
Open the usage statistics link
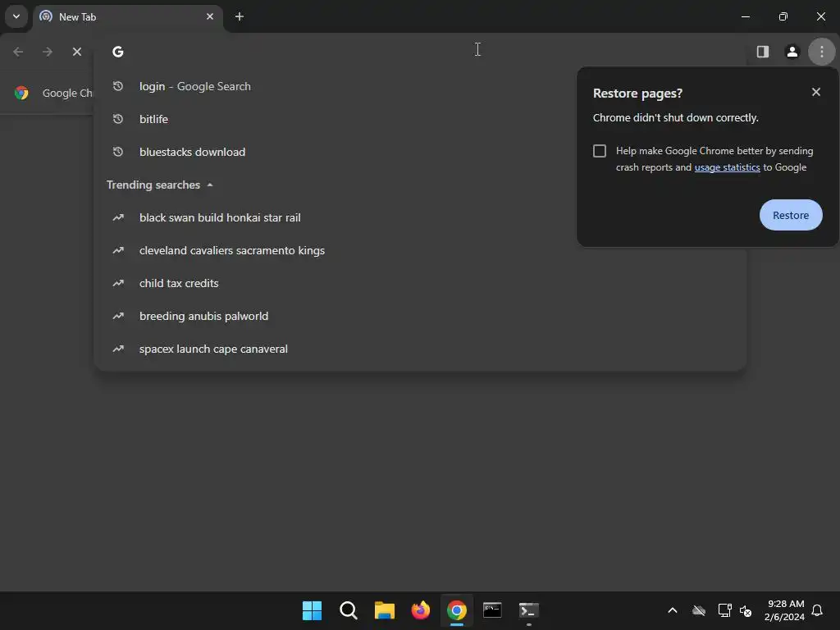[x=727, y=167]
